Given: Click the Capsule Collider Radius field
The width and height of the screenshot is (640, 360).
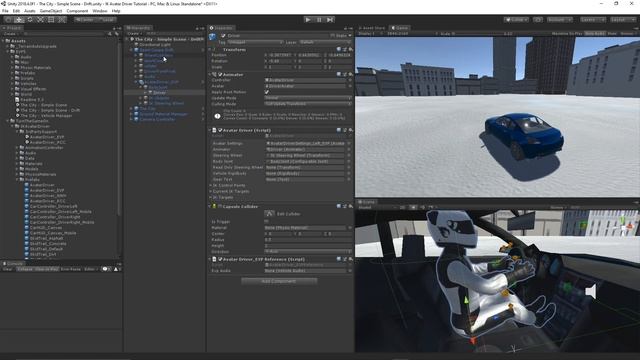Looking at the screenshot, I should click(308, 240).
